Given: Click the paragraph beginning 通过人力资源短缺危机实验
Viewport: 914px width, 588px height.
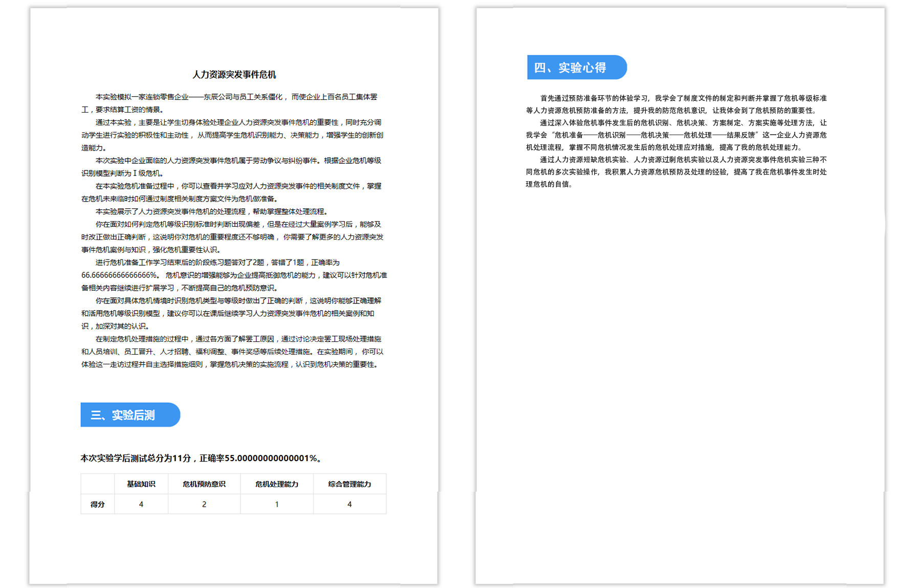Looking at the screenshot, I should coord(676,172).
